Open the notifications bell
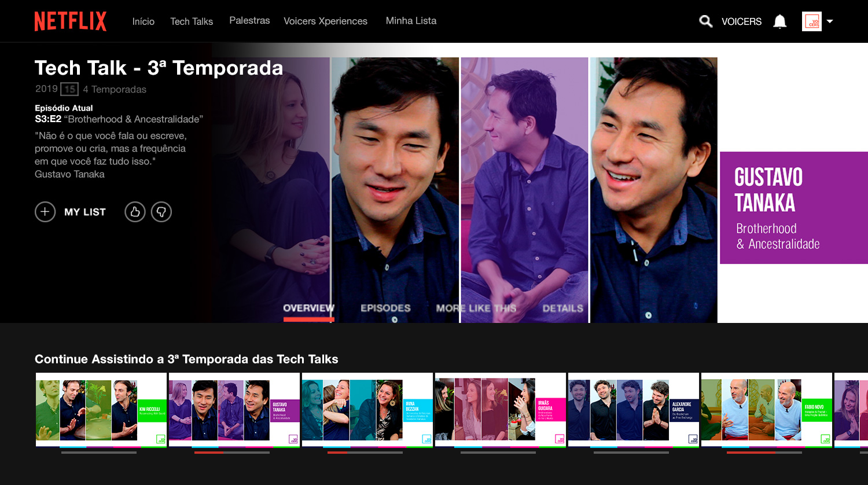 coord(780,21)
